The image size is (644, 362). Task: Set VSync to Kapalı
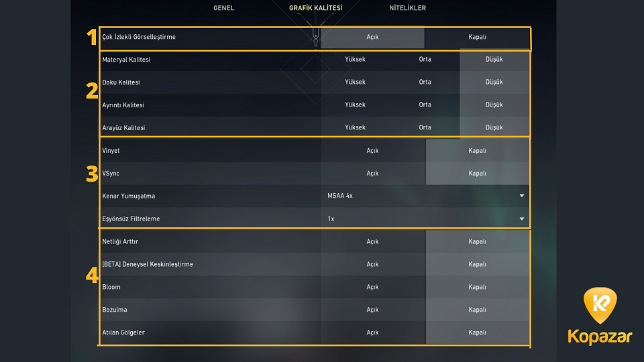click(x=477, y=173)
